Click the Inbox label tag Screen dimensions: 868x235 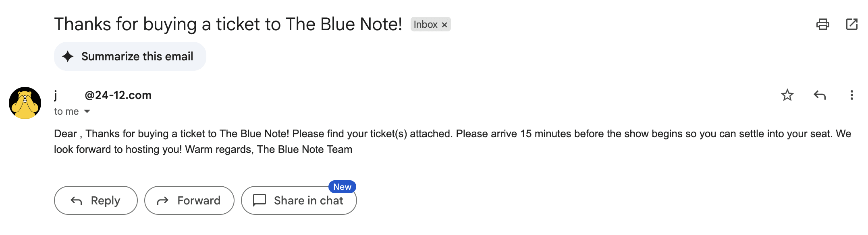(x=425, y=25)
